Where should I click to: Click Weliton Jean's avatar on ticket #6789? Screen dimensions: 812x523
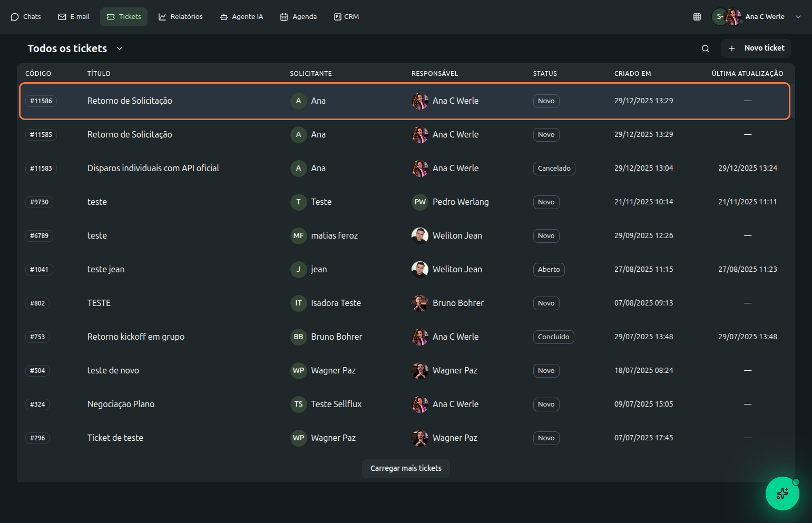pos(420,236)
